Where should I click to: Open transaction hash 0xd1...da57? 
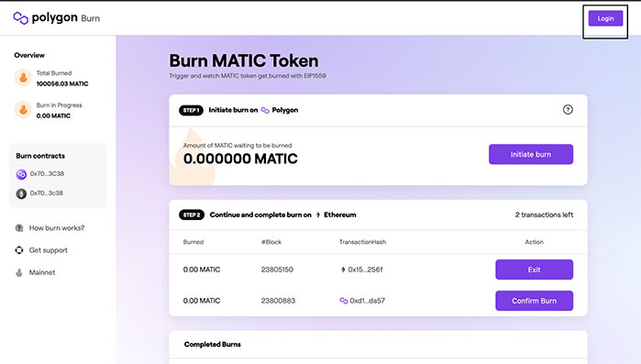367,301
